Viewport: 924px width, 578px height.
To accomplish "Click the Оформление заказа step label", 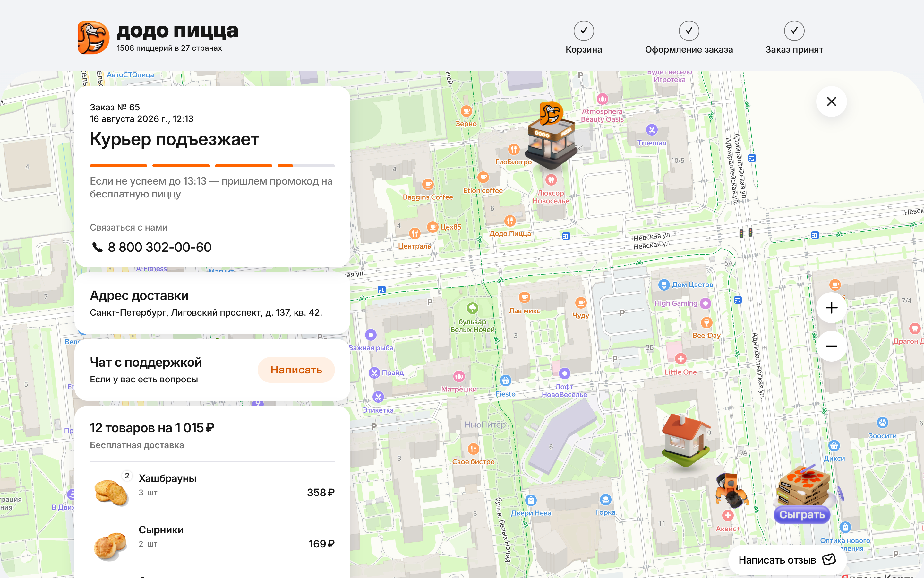I will click(x=689, y=50).
